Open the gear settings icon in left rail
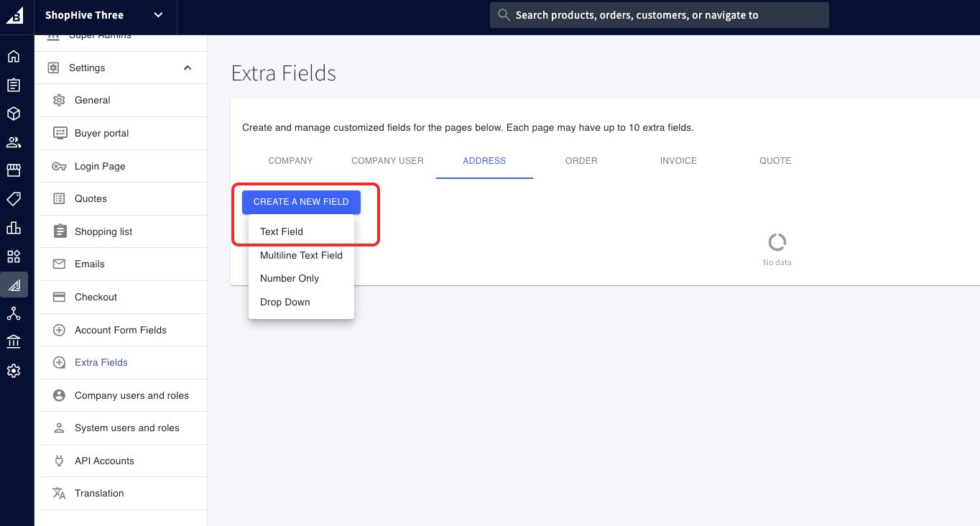Viewport: 980px width, 526px height. pyautogui.click(x=14, y=371)
